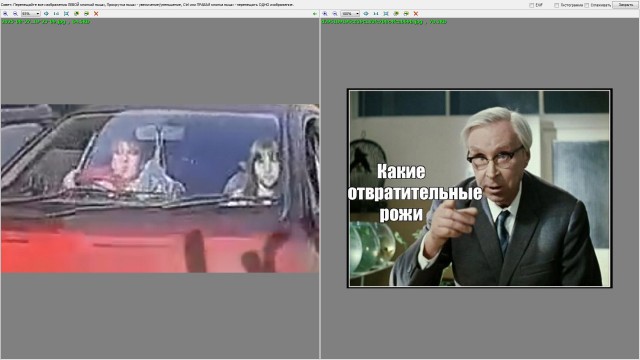This screenshot has width=640, height=360.
Task: Open the left pane zoom percentage dropdown
Action: point(31,13)
